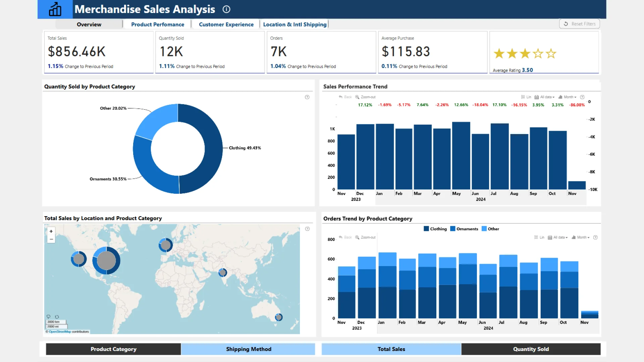Open help icon on the sales map

pos(307,229)
